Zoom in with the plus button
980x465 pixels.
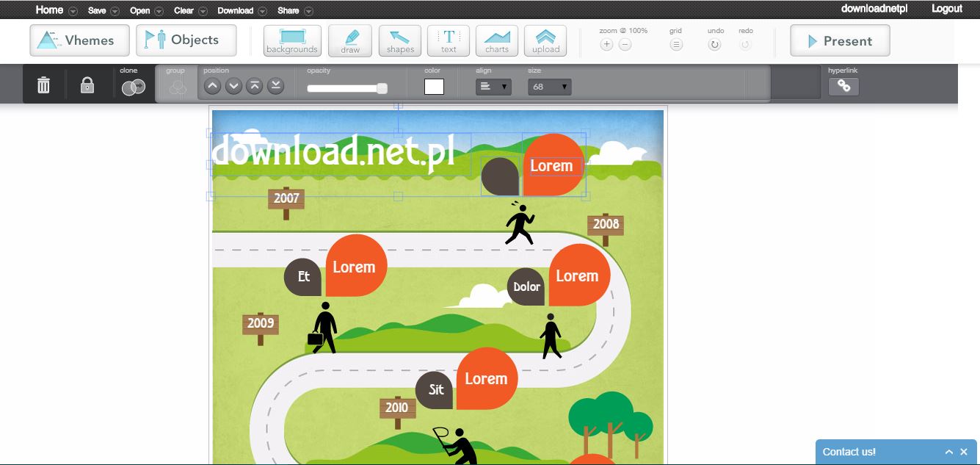[606, 45]
